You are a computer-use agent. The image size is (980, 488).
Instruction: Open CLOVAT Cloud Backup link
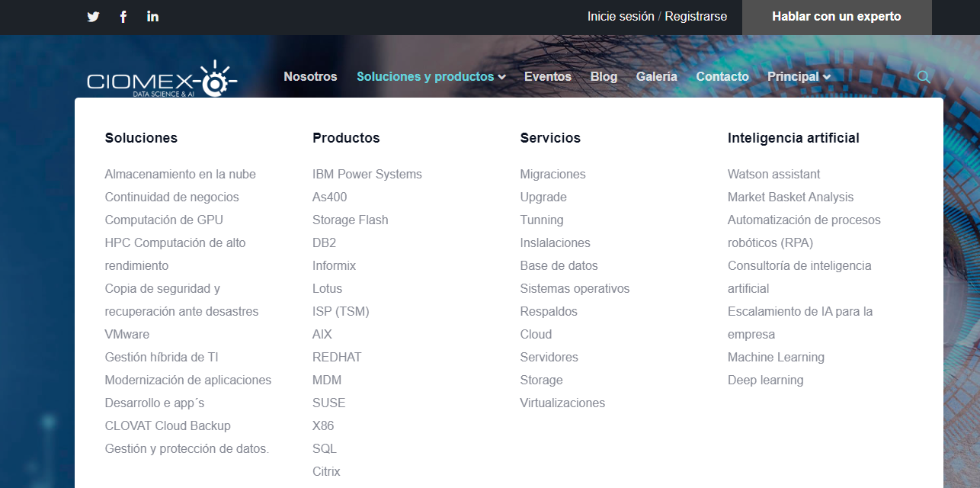point(168,425)
